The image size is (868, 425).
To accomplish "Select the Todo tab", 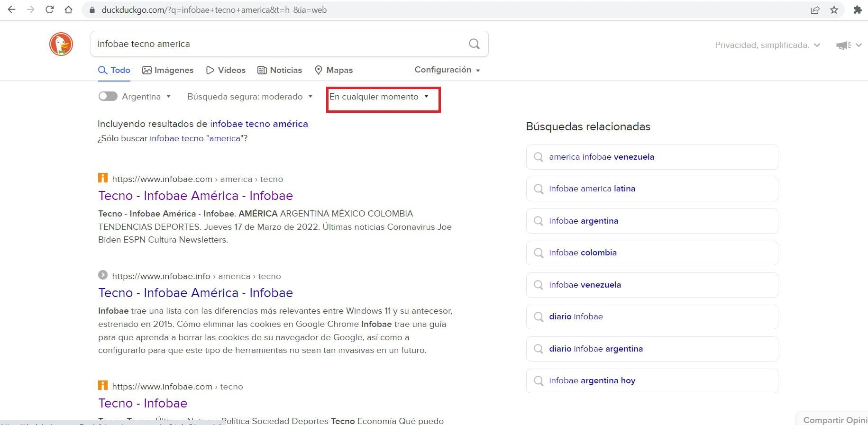I will [x=114, y=70].
